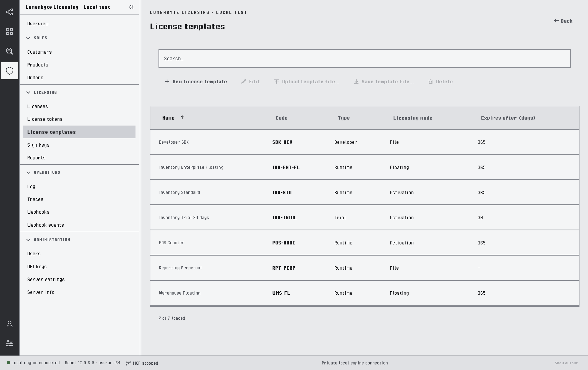
Task: Sort by the Code column header
Action: coord(282,118)
